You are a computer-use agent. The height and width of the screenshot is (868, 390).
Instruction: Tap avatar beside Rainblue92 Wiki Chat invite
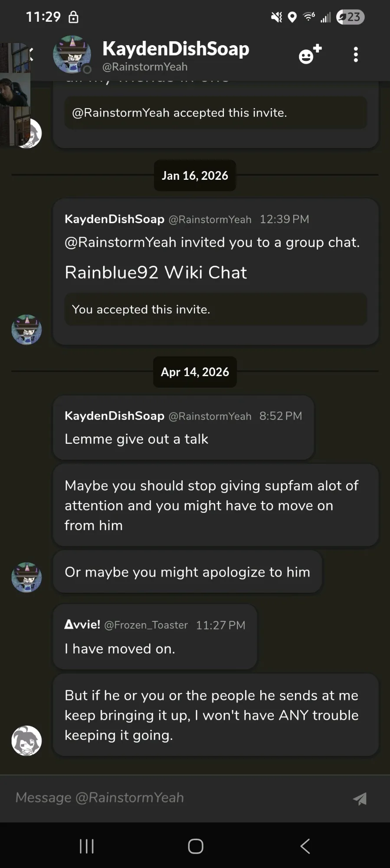tap(26, 330)
